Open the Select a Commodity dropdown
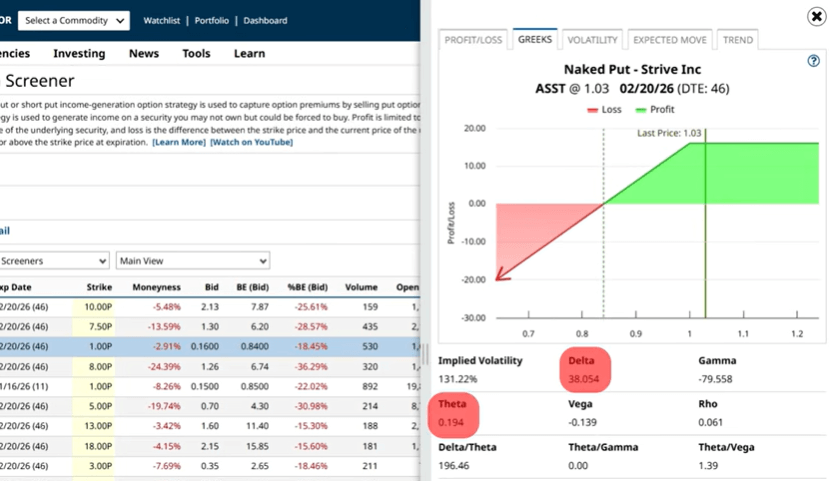833x481 pixels. click(75, 20)
